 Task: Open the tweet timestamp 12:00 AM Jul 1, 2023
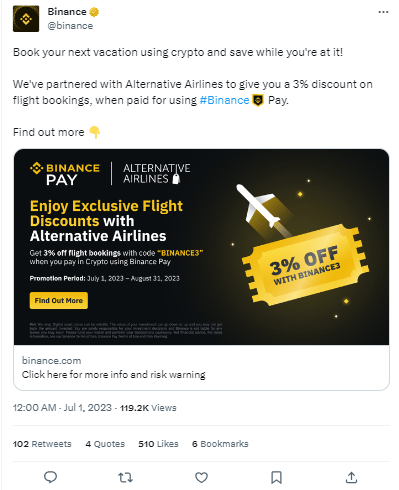[62, 408]
